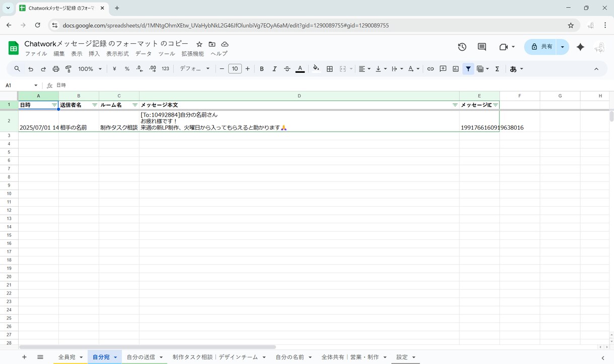Print the spreadsheet

[x=56, y=69]
